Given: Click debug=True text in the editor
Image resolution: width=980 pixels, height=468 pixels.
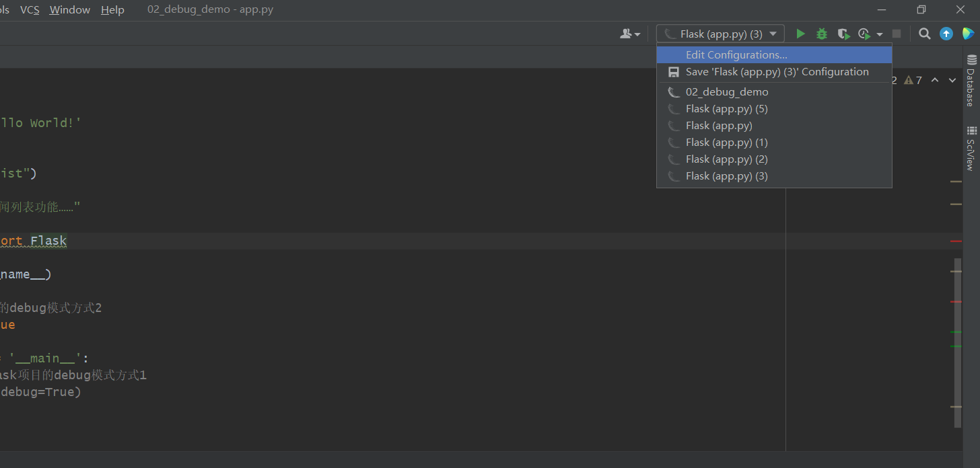Looking at the screenshot, I should pos(39,392).
